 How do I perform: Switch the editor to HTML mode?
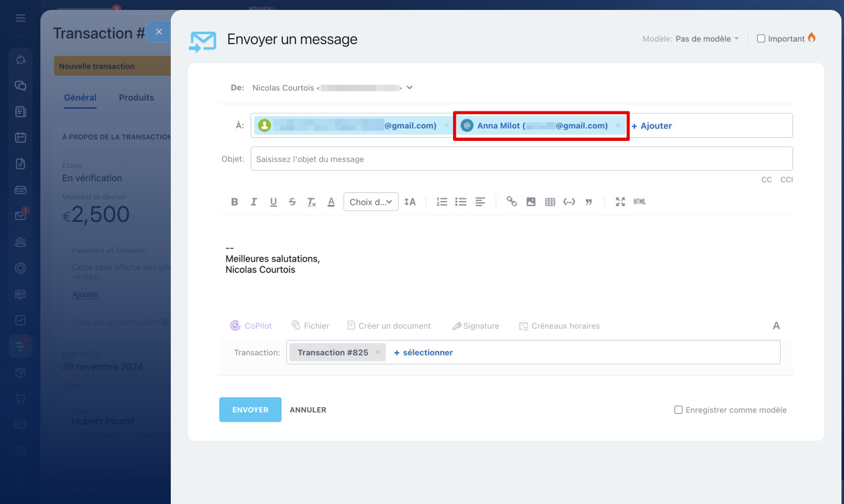click(640, 202)
